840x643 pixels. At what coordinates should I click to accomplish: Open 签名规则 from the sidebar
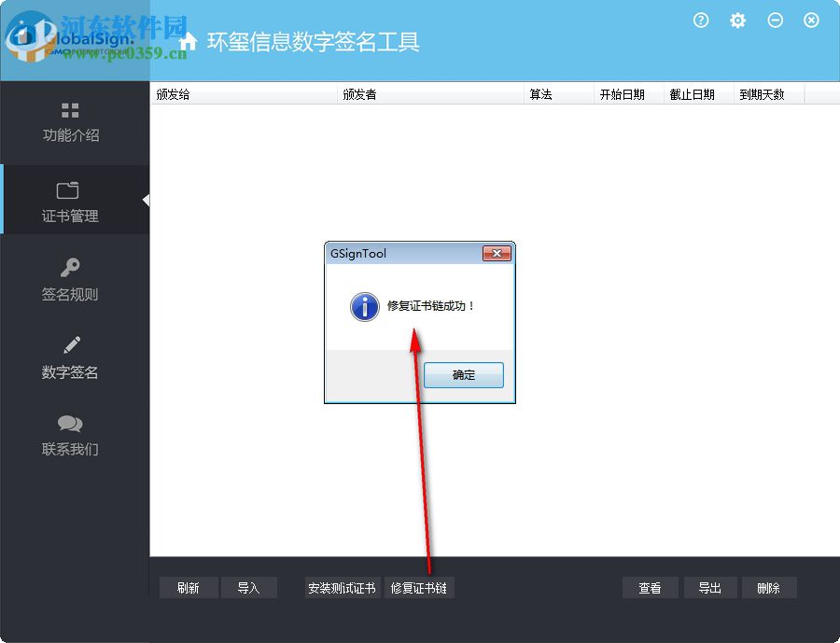[x=70, y=278]
